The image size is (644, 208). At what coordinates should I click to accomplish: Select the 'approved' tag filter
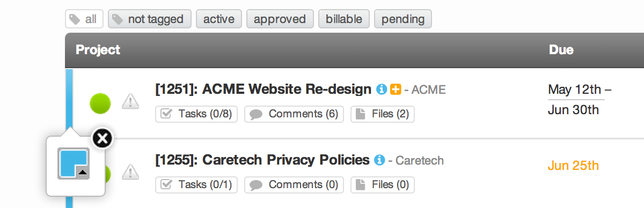pyautogui.click(x=280, y=19)
